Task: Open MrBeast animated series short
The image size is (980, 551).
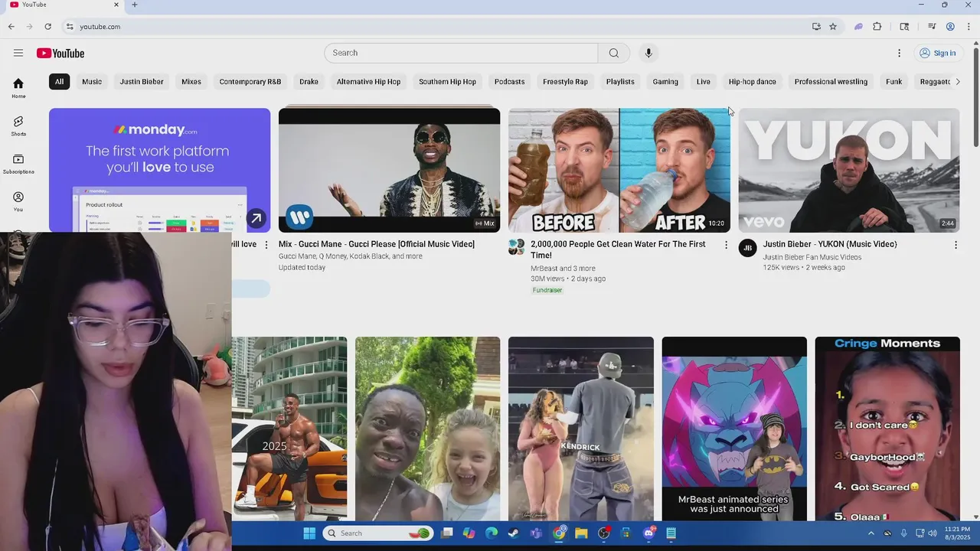Action: 734,429
